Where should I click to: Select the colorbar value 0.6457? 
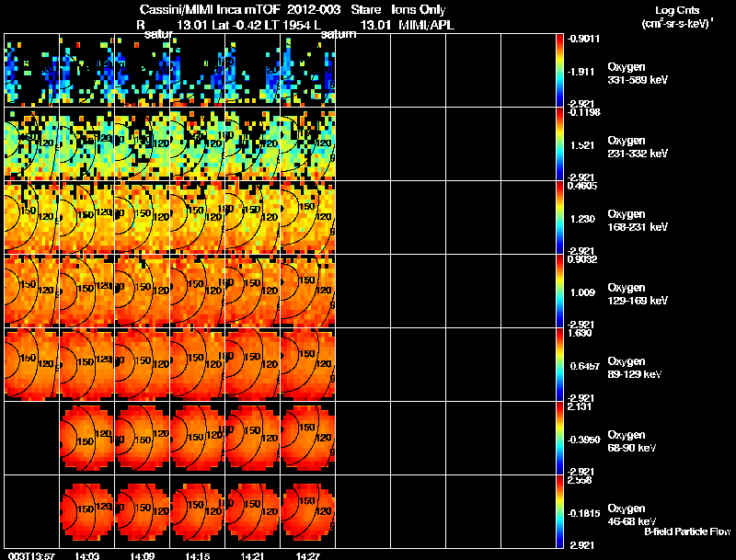[x=584, y=366]
